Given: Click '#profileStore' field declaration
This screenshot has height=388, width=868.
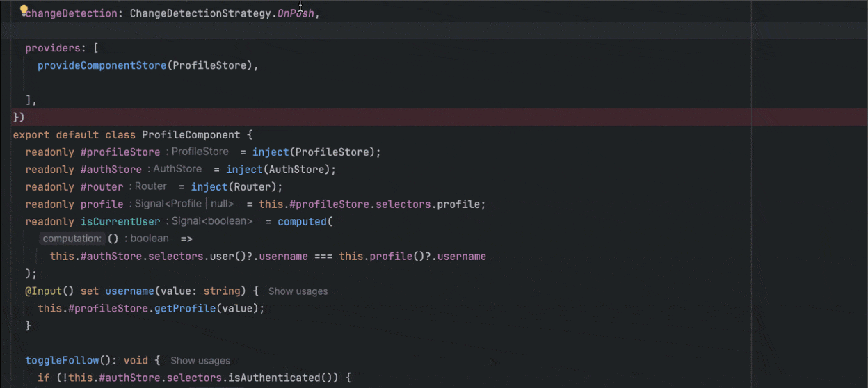Looking at the screenshot, I should click(x=120, y=152).
